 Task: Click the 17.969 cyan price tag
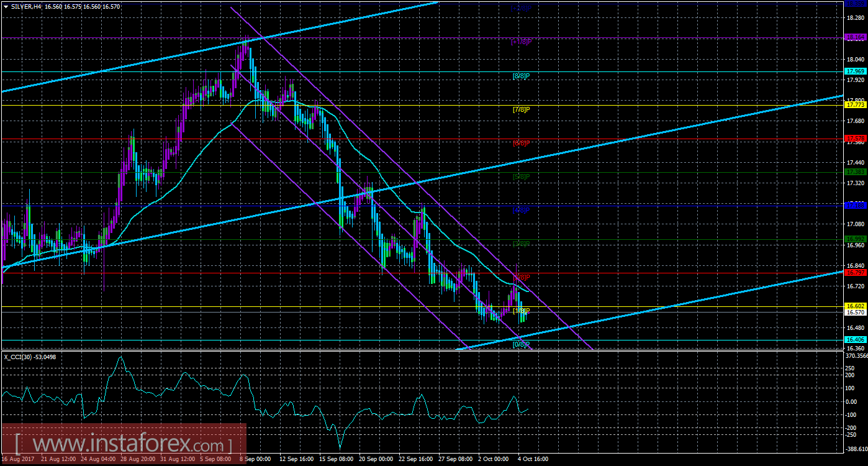[x=855, y=71]
